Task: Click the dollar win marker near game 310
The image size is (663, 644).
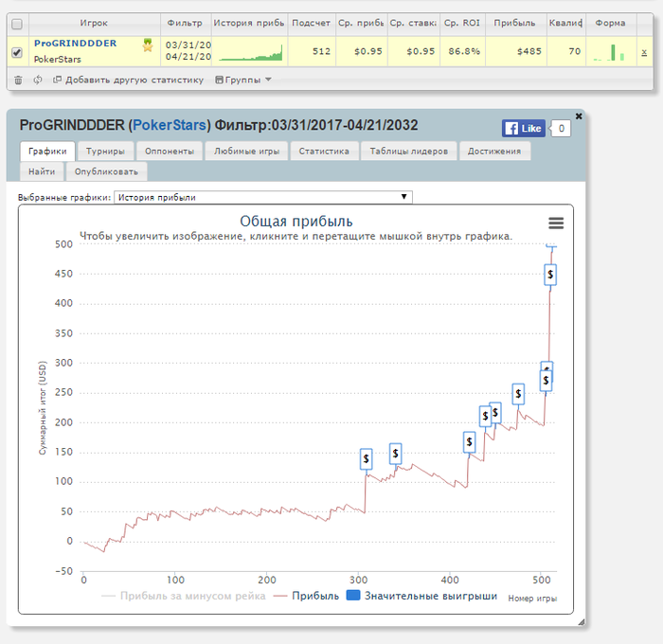Action: click(367, 458)
